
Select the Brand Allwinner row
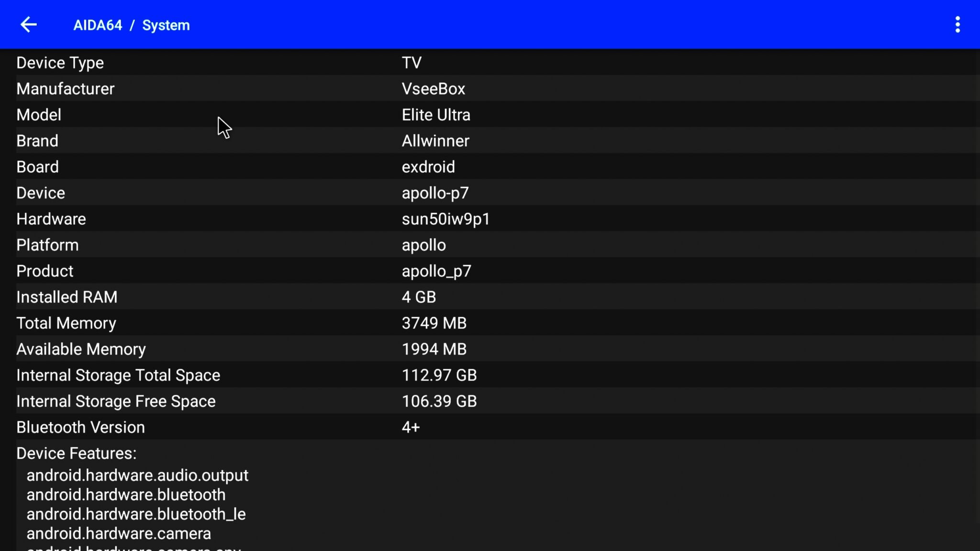click(37, 141)
